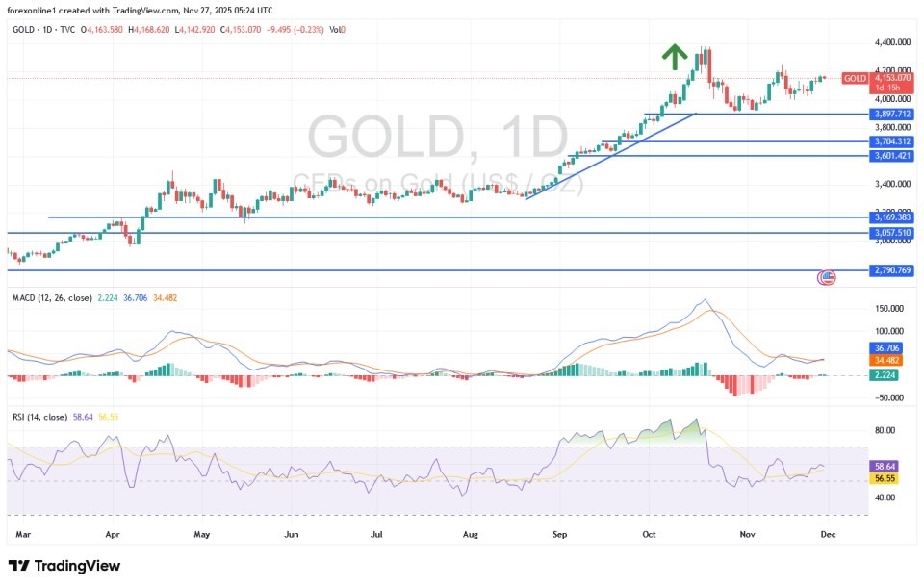Open the TVC exchange selector in the legend

67,29
